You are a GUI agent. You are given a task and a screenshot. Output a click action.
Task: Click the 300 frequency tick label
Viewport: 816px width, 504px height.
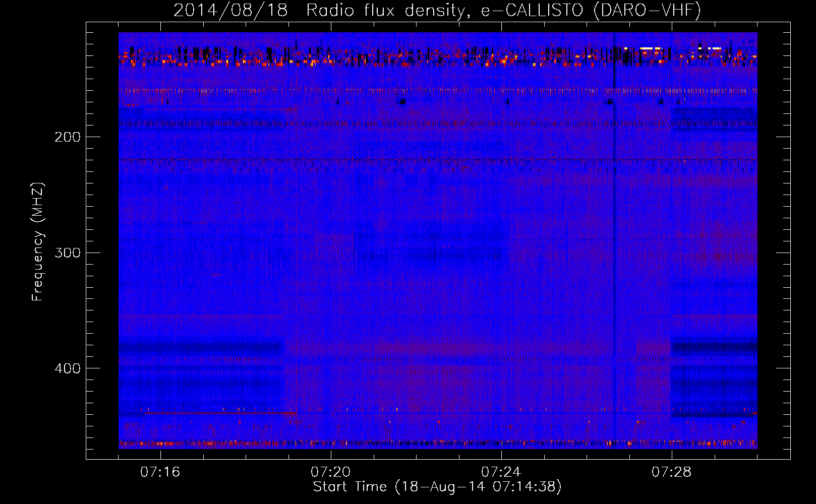[x=68, y=253]
